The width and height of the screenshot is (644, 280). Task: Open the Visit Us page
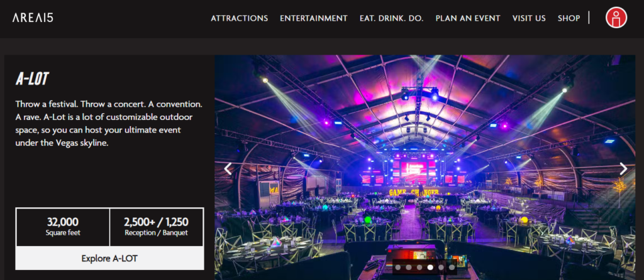(x=529, y=18)
